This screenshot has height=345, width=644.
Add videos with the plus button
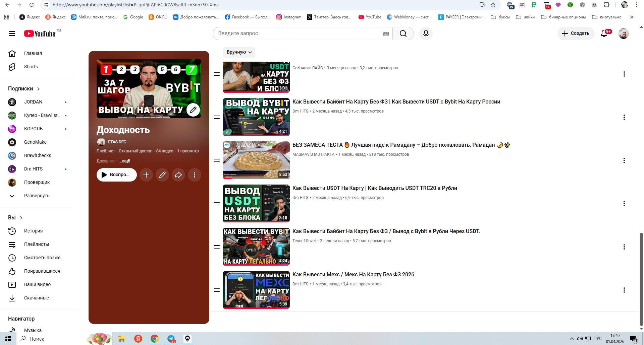tap(146, 175)
